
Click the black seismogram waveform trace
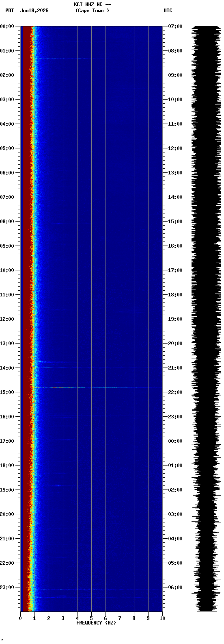click(207, 319)
